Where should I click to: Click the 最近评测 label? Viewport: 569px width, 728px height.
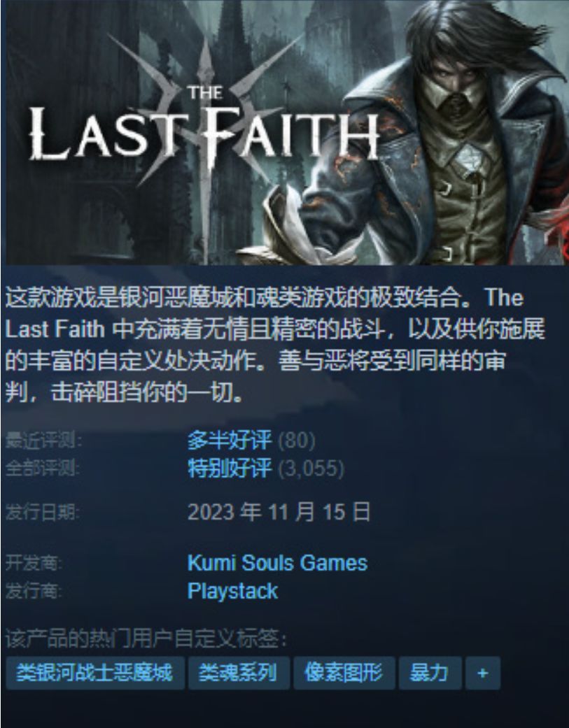[43, 440]
